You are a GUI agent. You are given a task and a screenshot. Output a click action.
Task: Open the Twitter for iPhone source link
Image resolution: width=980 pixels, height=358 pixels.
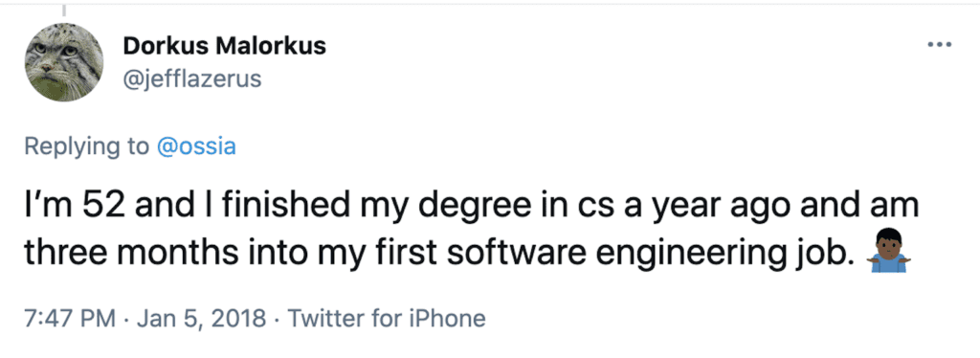pos(386,319)
